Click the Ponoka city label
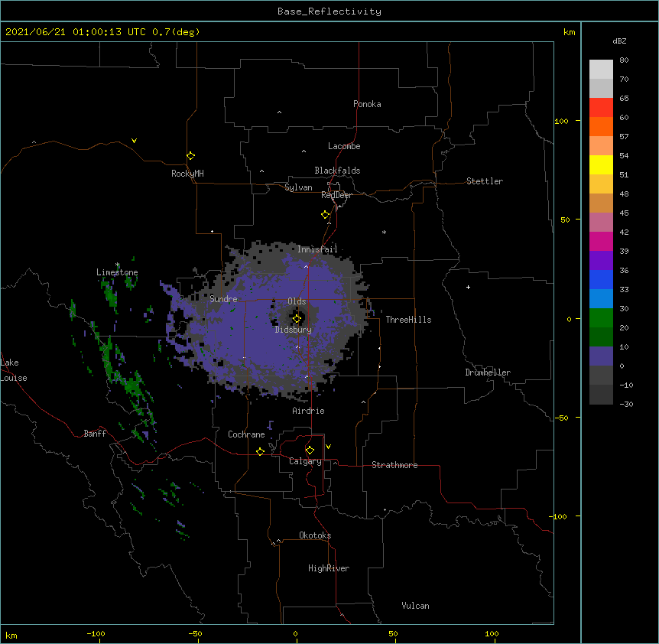Image resolution: width=659 pixels, height=644 pixels. (367, 104)
